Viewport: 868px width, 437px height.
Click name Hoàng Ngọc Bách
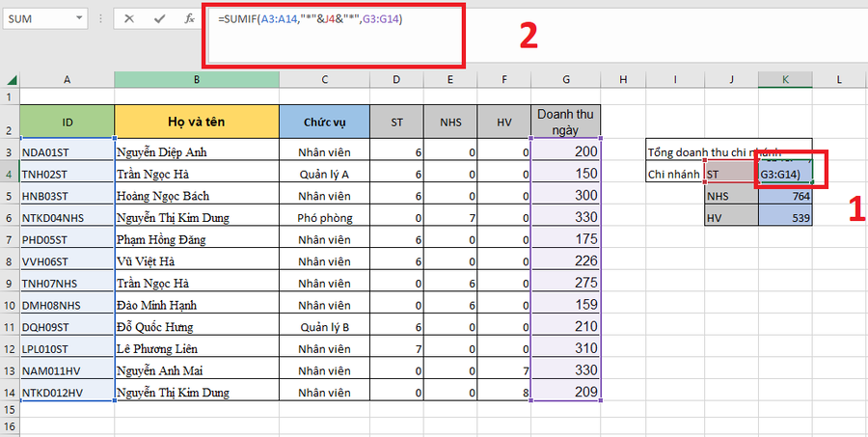[x=162, y=196]
